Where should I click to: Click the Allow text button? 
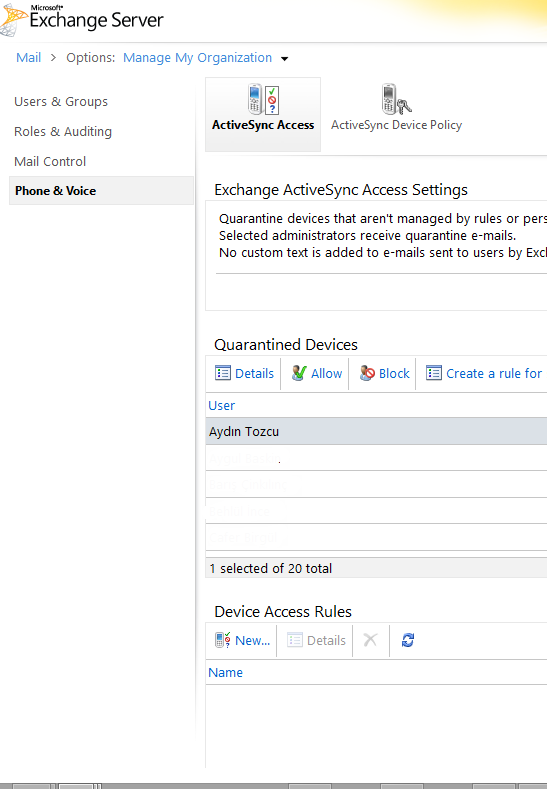(327, 373)
